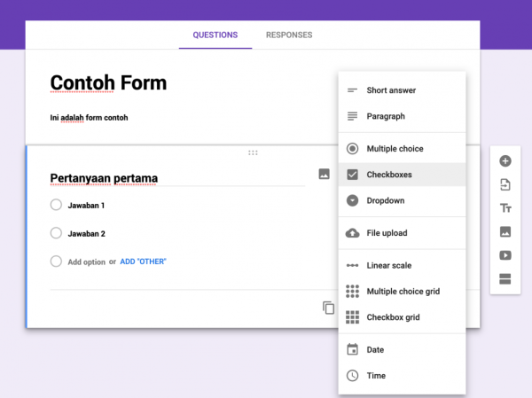
Task: Click the Time clock icon
Action: tap(352, 376)
